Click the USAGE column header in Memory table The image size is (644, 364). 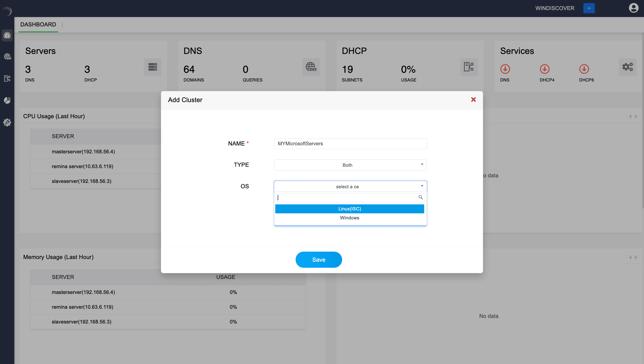click(226, 277)
